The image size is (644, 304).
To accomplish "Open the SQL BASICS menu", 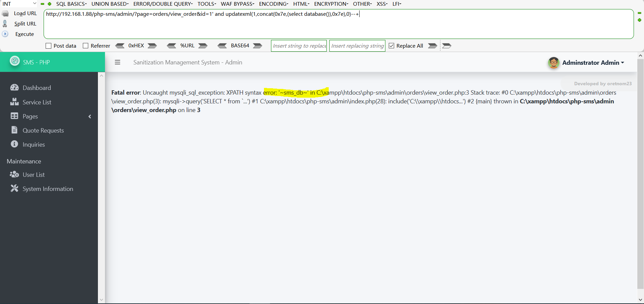I will [71, 4].
